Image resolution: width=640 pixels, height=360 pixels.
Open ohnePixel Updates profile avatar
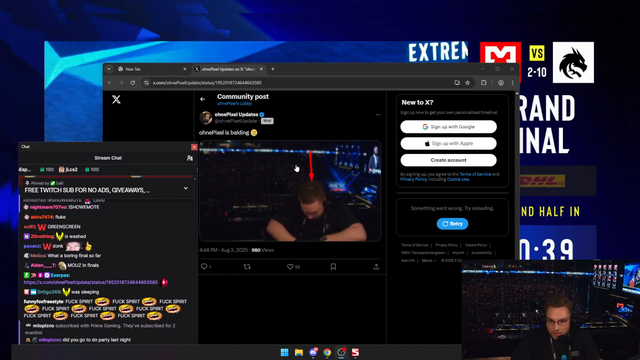click(x=206, y=118)
